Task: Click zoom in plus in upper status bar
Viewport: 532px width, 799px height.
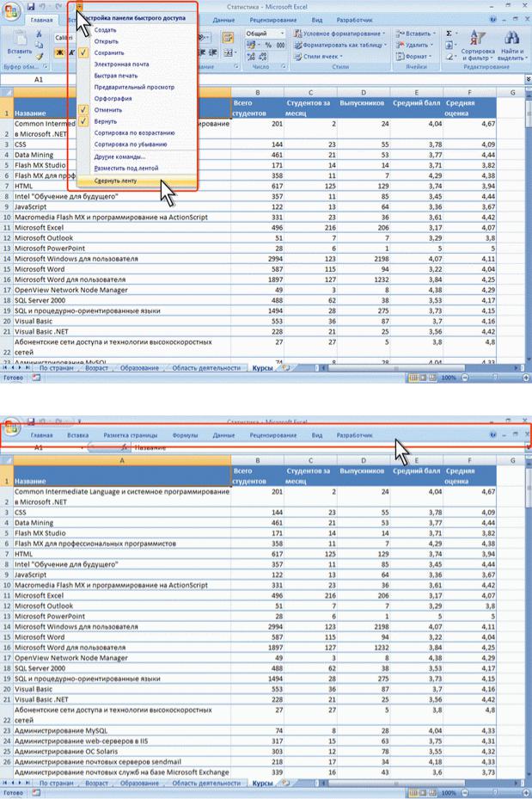Action: point(526,378)
